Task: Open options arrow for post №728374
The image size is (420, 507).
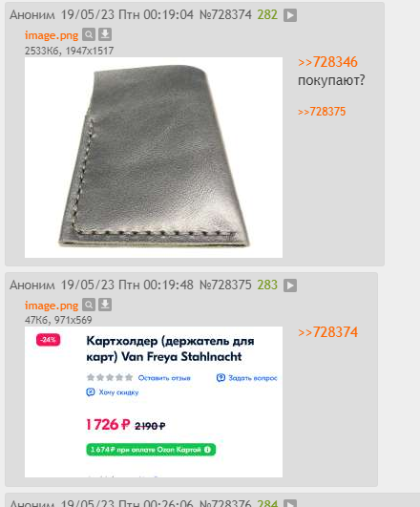Action: (x=290, y=15)
